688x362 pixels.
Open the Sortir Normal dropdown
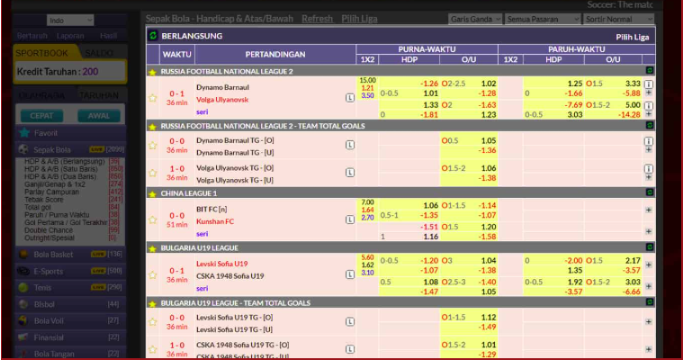[619, 19]
